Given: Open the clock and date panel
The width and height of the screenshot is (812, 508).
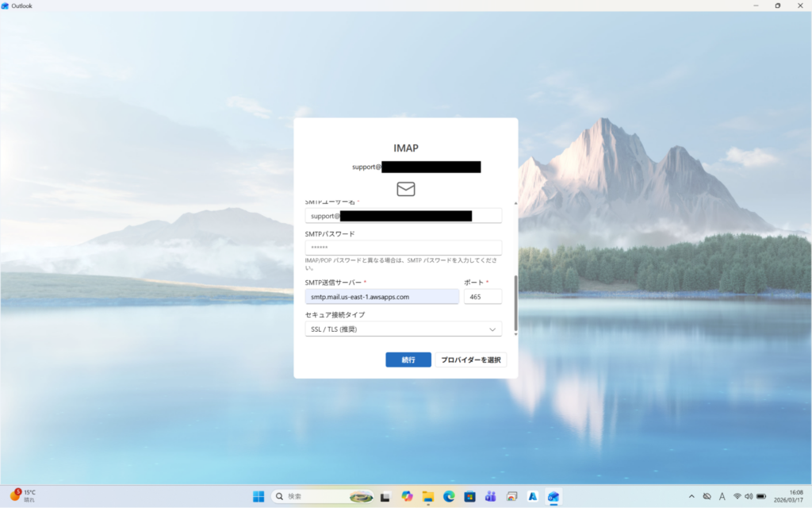Looking at the screenshot, I should [794, 496].
